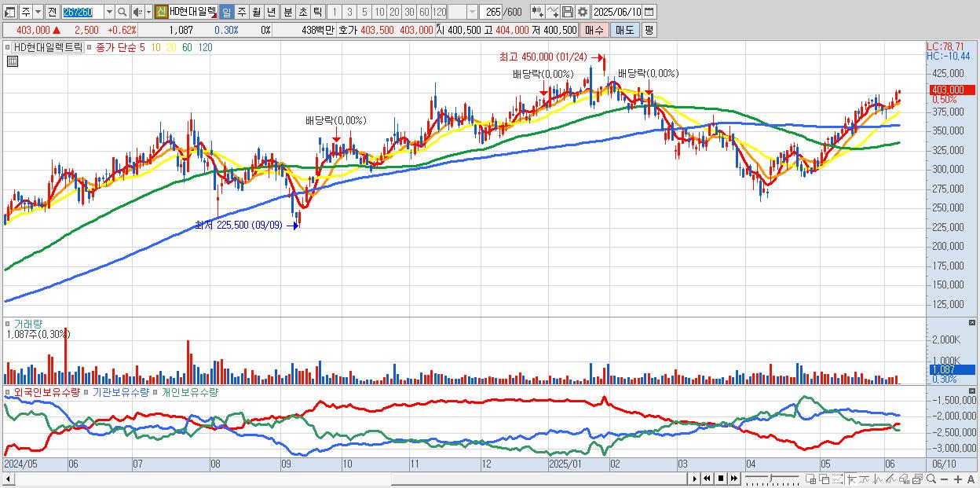
Task: Open the interval combo box dropdown arrow
Action: coord(472,12)
